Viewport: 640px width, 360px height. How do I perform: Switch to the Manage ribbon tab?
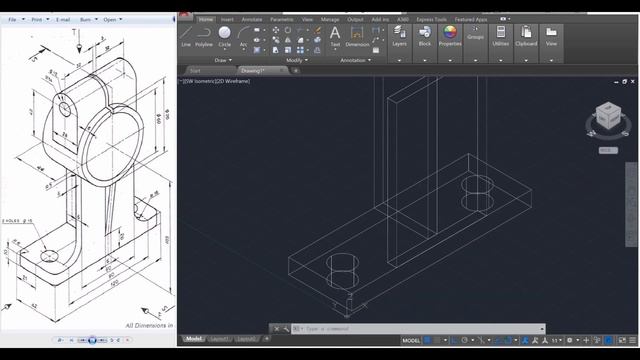pos(330,19)
